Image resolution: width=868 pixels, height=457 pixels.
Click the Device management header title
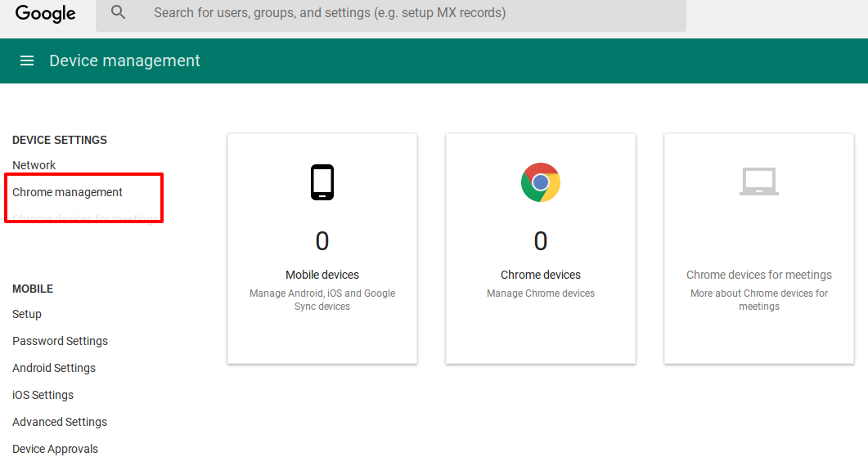pyautogui.click(x=124, y=60)
